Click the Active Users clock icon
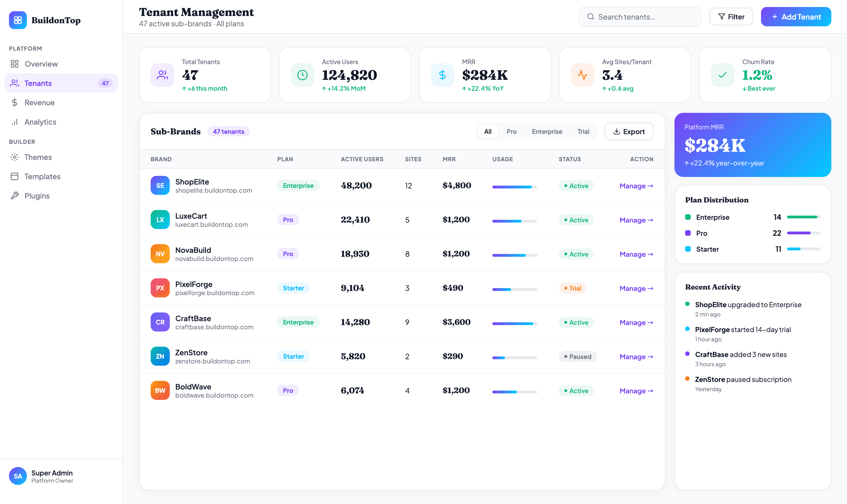847x504 pixels. pos(302,75)
